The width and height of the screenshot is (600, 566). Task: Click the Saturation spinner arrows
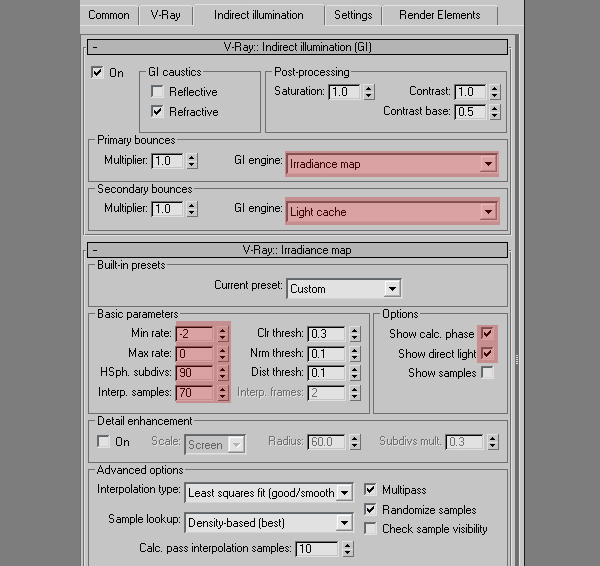(x=369, y=92)
